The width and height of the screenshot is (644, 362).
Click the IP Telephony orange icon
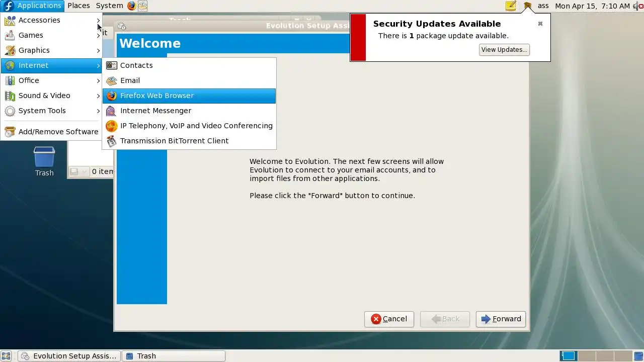coord(112,126)
